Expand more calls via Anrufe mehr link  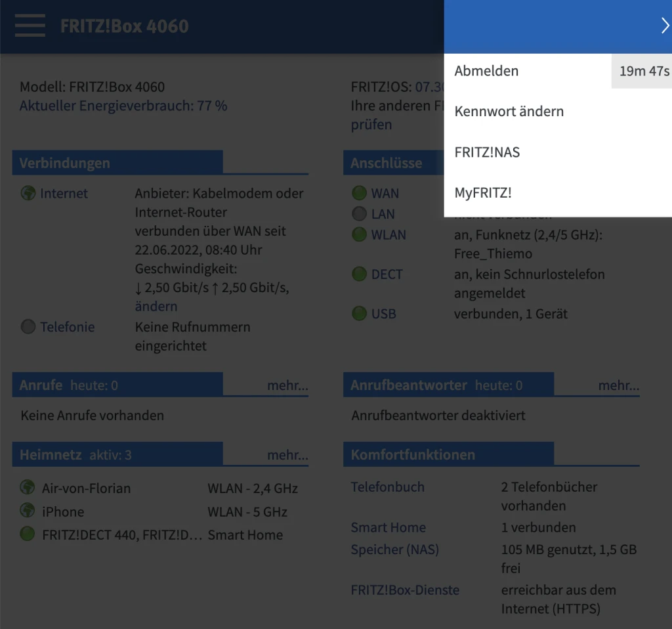(x=287, y=385)
